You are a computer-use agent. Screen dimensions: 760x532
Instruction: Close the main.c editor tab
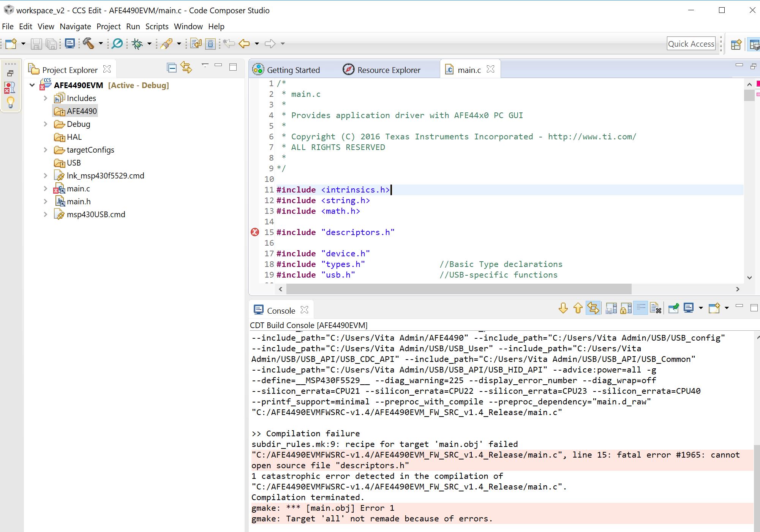491,69
